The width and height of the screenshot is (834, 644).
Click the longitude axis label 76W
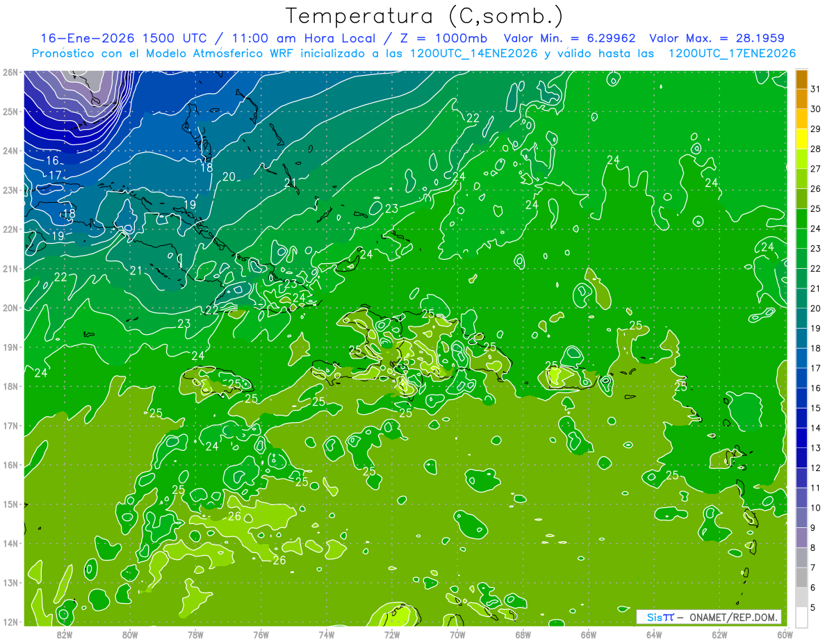tap(261, 634)
